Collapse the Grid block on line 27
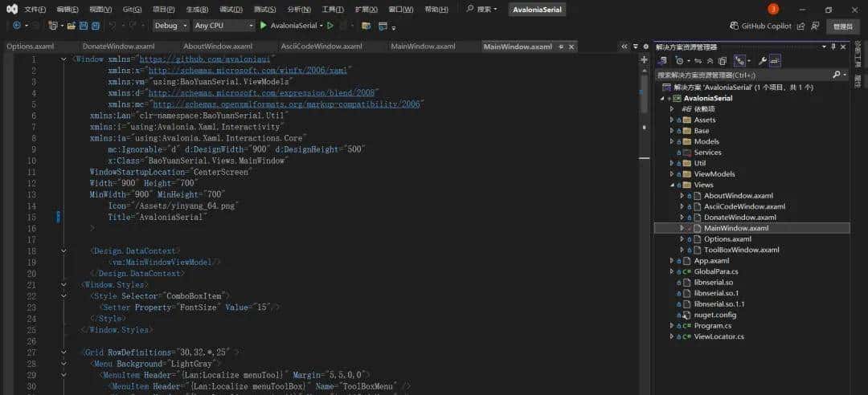This screenshot has width=868, height=395. [63, 352]
